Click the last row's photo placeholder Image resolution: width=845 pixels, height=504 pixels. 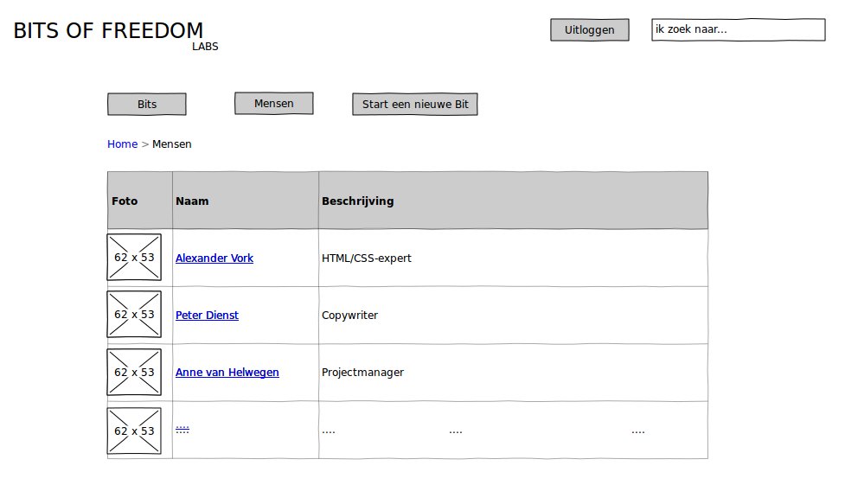tap(134, 431)
